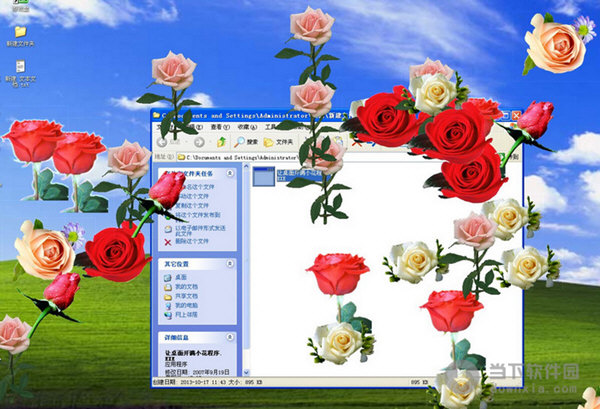Go back using the Back arrow button
Image resolution: width=600 pixels, height=409 pixels.
162,142
